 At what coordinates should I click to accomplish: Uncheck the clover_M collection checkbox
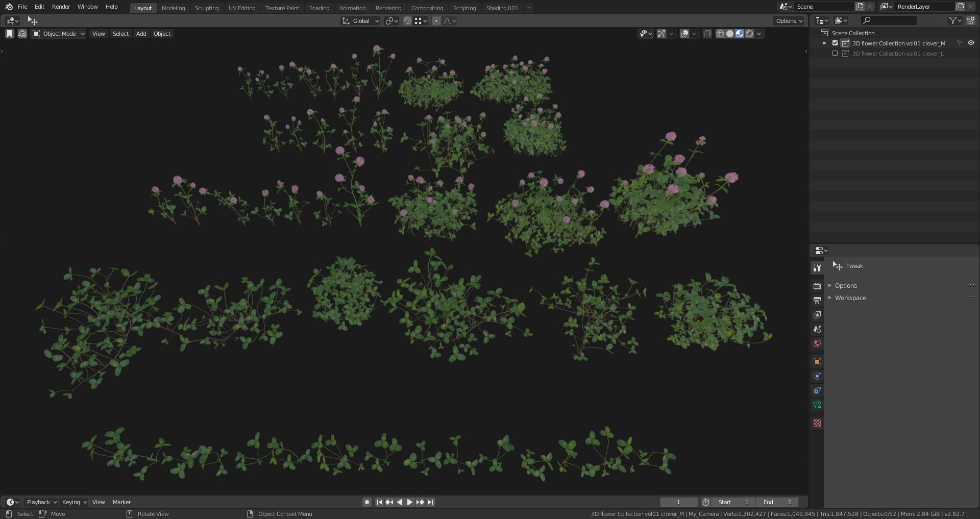click(x=835, y=43)
